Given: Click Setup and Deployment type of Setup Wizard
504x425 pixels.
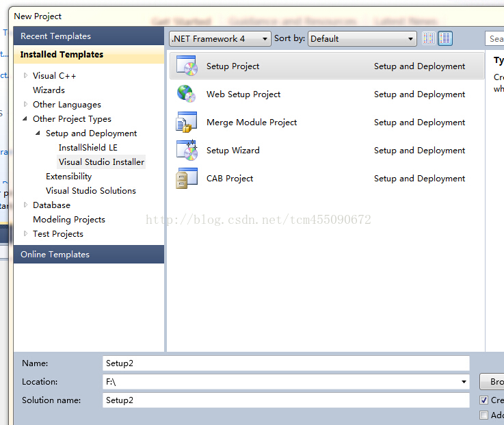Looking at the screenshot, I should point(419,151).
